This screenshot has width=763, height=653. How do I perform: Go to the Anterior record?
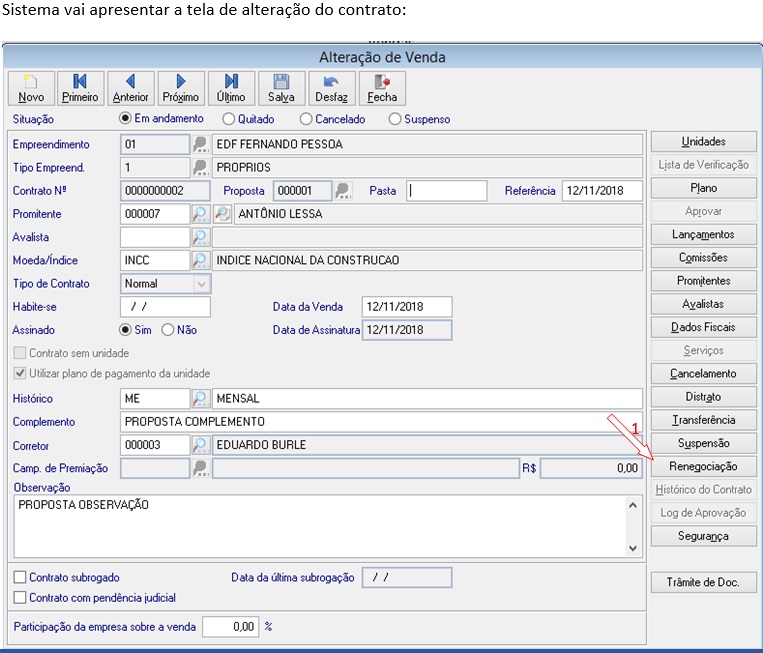130,89
